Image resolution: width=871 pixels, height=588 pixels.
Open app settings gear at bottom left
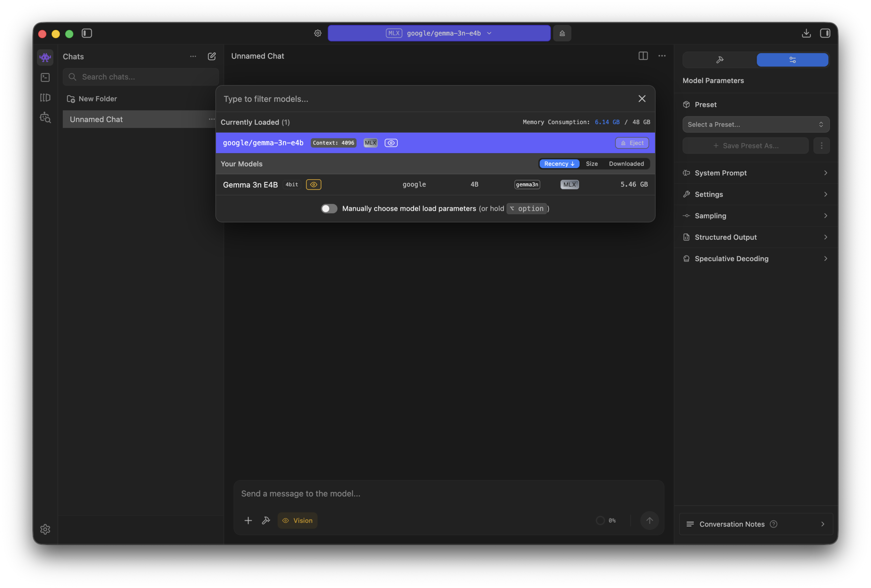[45, 529]
